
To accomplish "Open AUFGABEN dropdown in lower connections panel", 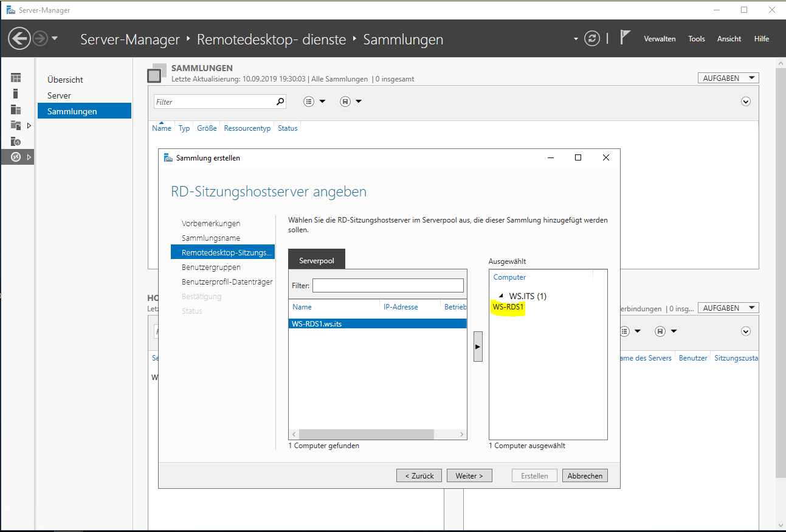I will [728, 308].
